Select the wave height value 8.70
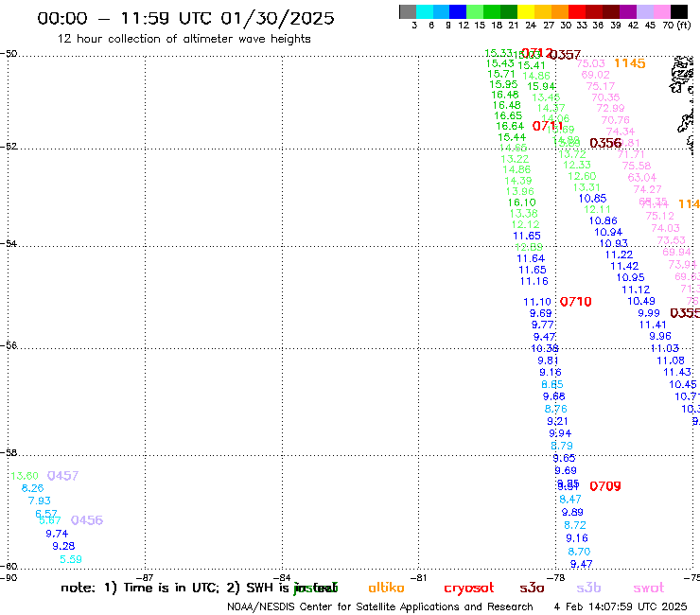This screenshot has width=700, height=615. click(x=579, y=552)
